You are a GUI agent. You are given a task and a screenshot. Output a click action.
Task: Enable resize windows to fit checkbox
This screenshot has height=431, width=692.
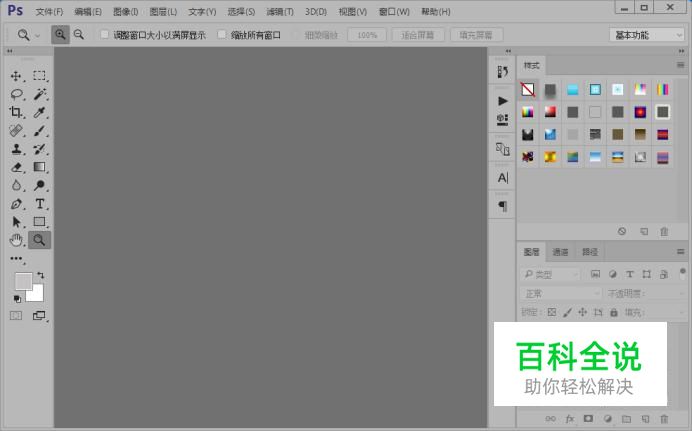[105, 34]
